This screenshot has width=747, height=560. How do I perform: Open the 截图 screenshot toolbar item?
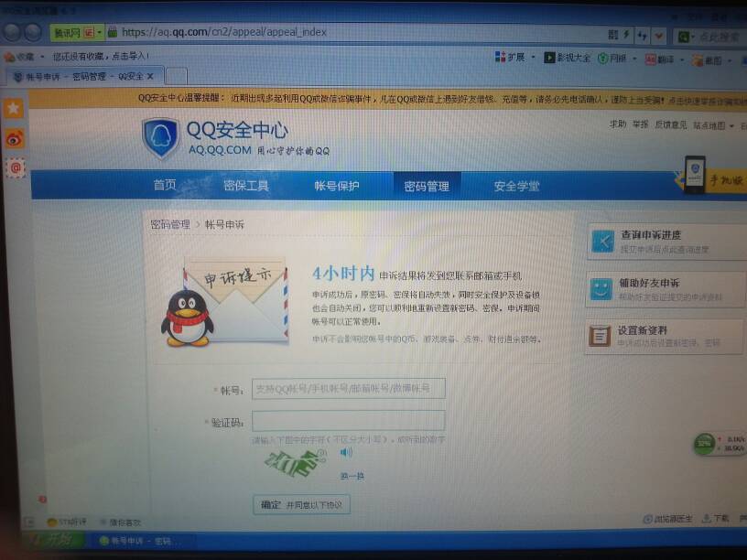pos(707,60)
